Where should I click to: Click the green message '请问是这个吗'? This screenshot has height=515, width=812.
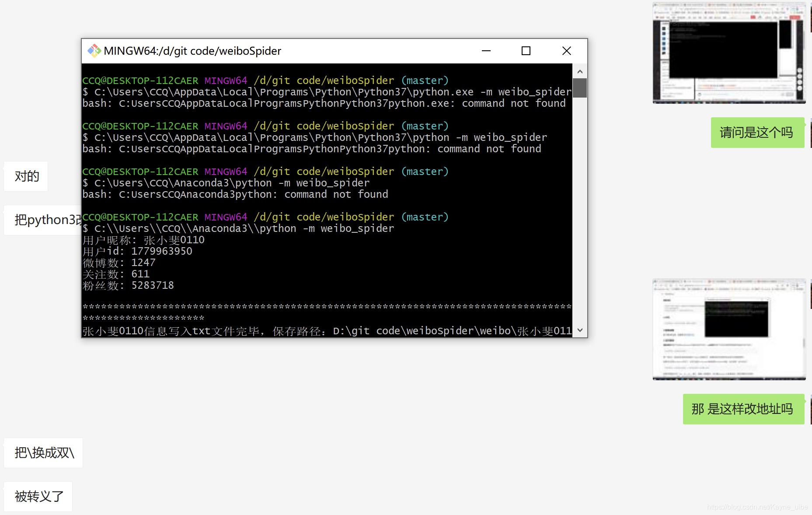(757, 133)
